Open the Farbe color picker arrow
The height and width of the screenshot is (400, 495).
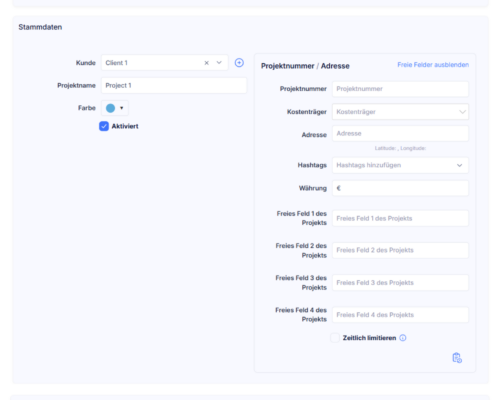click(x=122, y=108)
